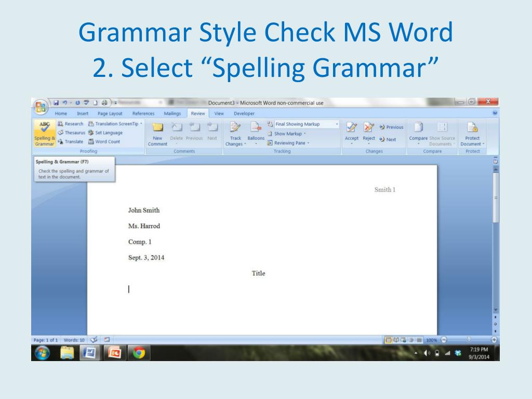Go to Next change
Viewport: 532px width, 399px height.
[388, 139]
